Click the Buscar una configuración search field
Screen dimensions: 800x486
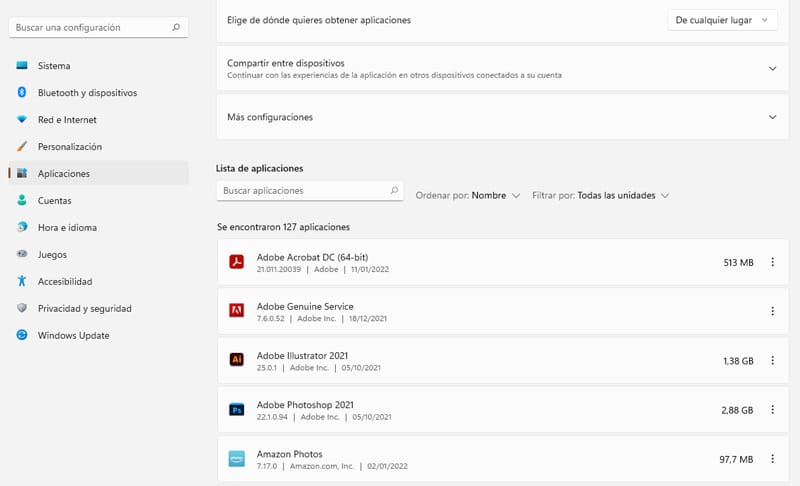tap(98, 27)
